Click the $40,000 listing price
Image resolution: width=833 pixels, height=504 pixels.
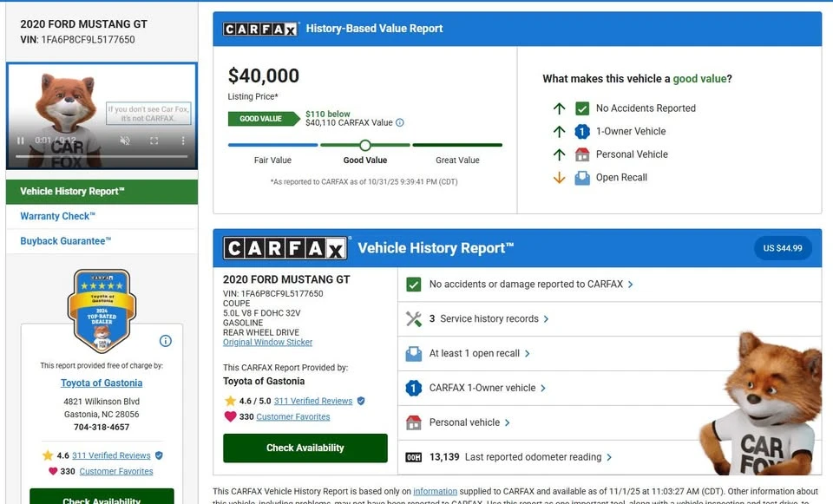tap(264, 76)
